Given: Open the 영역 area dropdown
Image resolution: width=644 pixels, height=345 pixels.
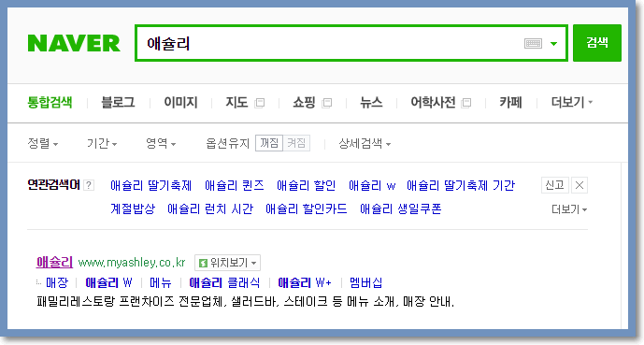Looking at the screenshot, I should [161, 143].
